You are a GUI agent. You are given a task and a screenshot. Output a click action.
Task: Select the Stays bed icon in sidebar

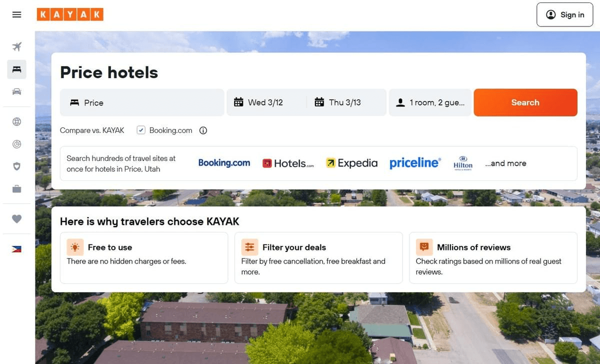click(16, 69)
